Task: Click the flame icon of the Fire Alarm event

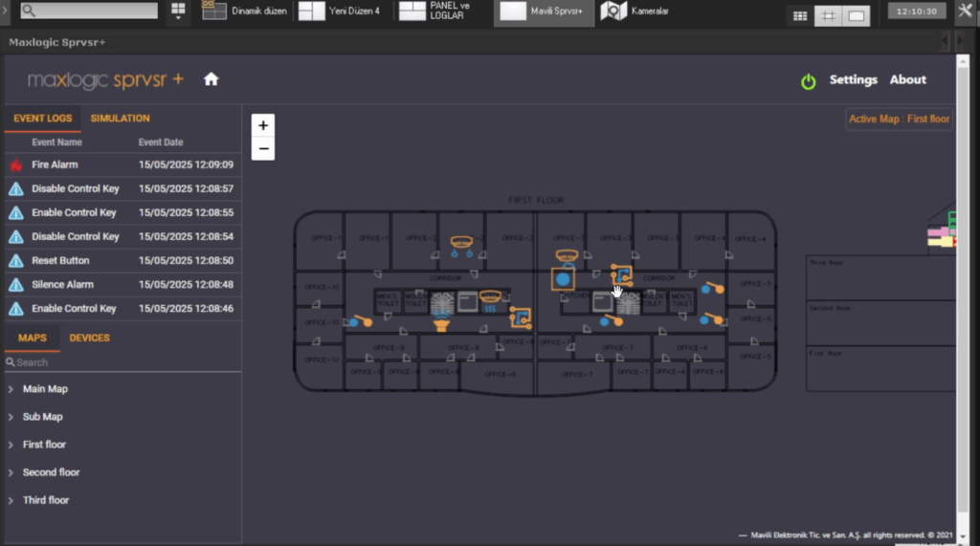Action: click(x=16, y=164)
